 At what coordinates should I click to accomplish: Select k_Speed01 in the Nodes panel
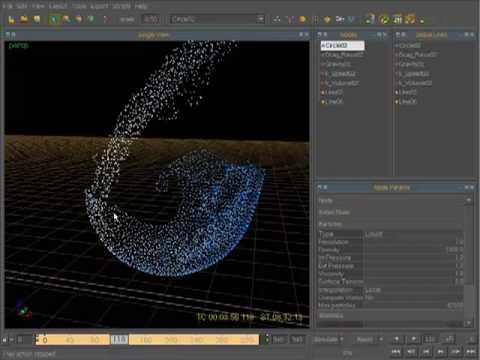pos(338,73)
